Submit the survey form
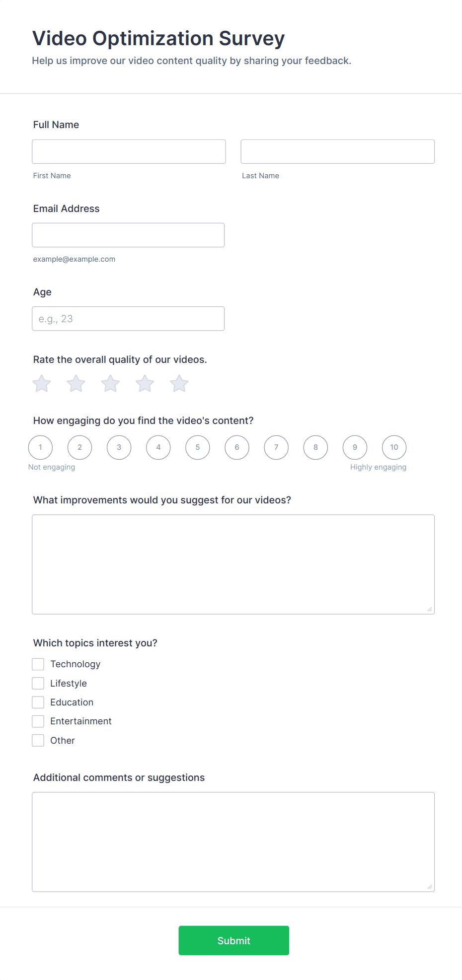The height and width of the screenshot is (980, 462). [x=233, y=940]
